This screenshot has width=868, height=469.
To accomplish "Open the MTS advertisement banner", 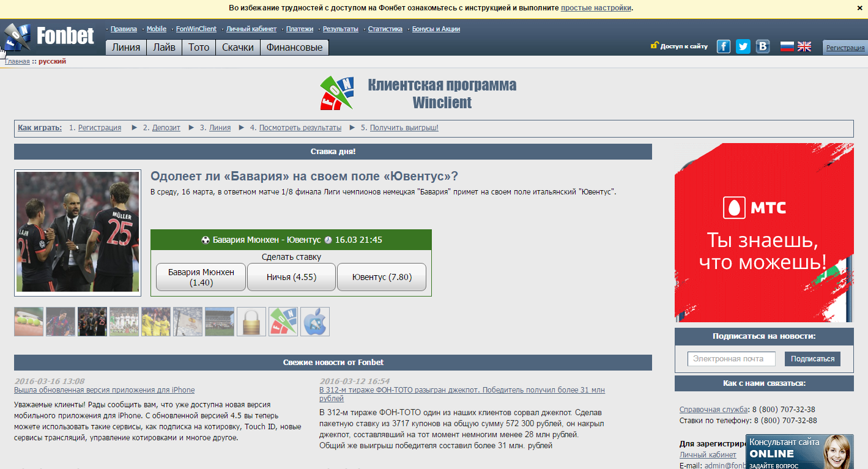I will pos(764,232).
